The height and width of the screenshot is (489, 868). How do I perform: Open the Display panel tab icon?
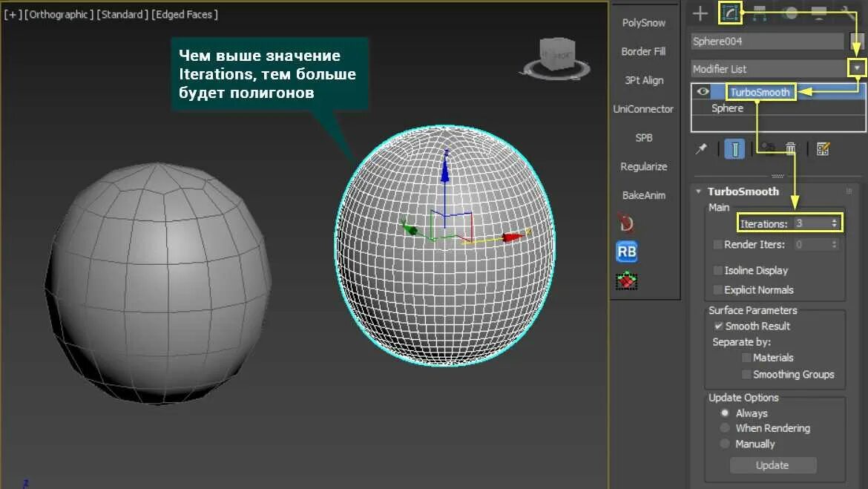[819, 13]
